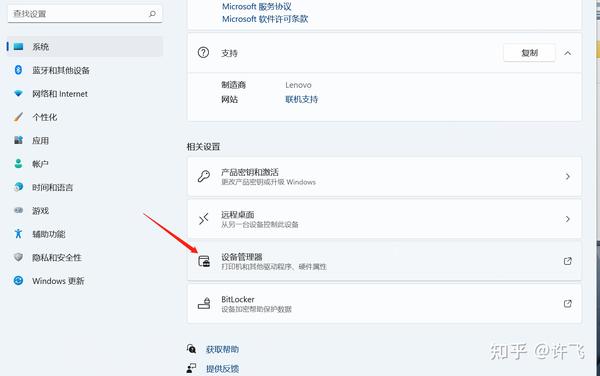Click the 网站 label in support section
600x376 pixels.
point(230,99)
